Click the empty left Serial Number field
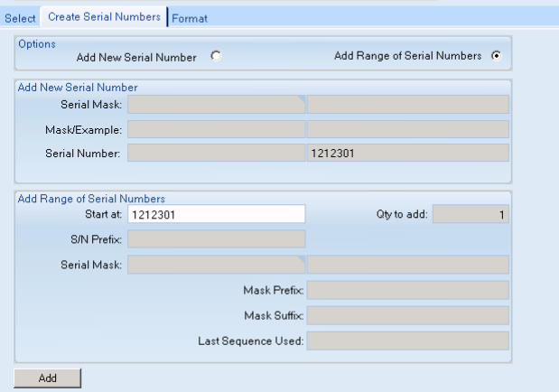The height and width of the screenshot is (392, 559). coord(217,153)
